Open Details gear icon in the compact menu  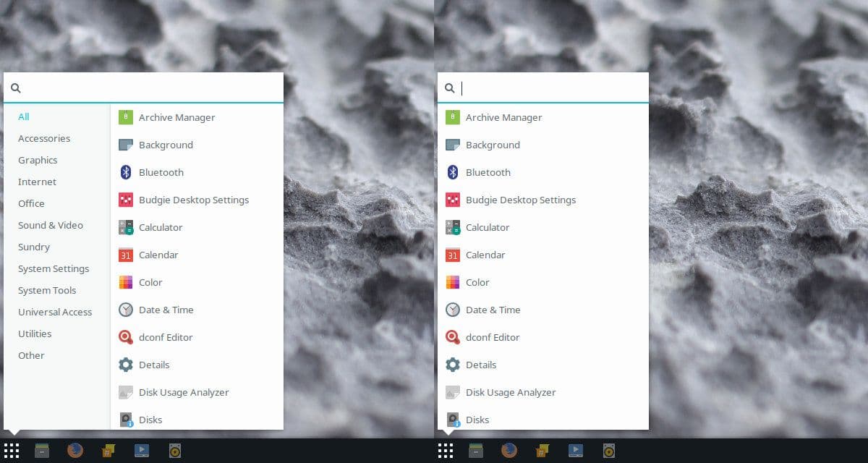[453, 365]
